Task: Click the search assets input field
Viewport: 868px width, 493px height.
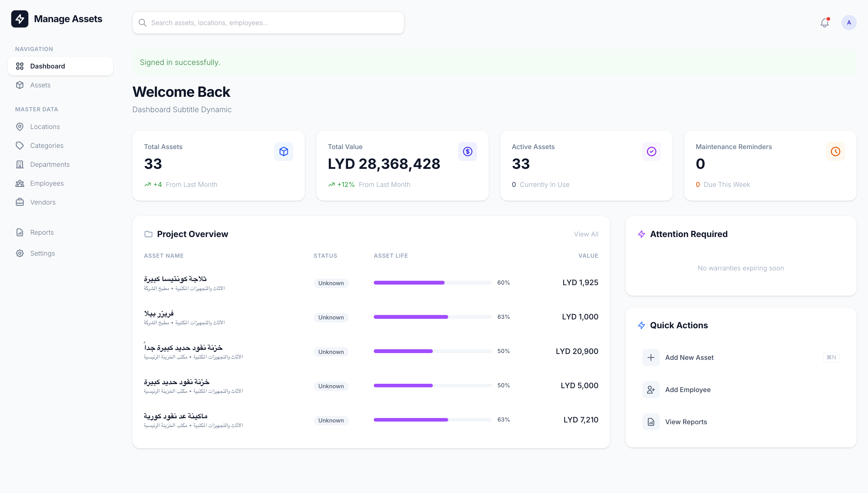Action: point(268,22)
